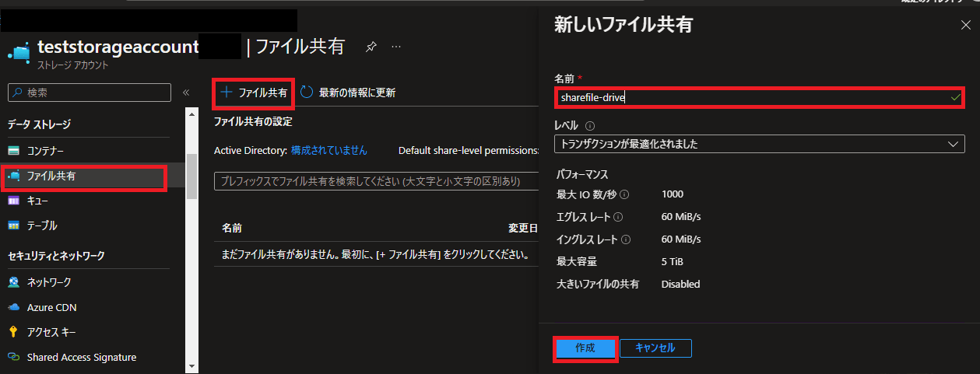
Task: Click キャンセル button
Action: coord(655,348)
